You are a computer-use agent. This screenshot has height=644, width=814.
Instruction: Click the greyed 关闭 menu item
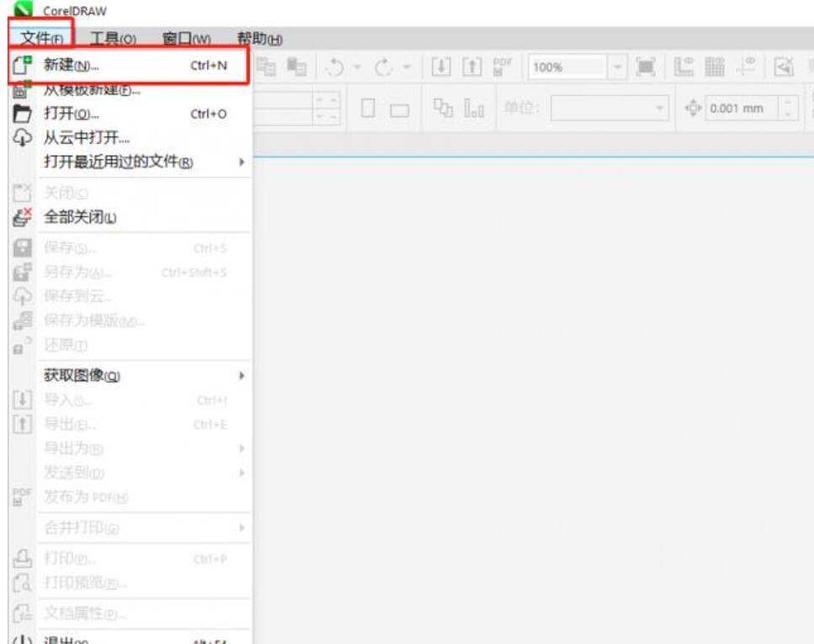[x=130, y=193]
